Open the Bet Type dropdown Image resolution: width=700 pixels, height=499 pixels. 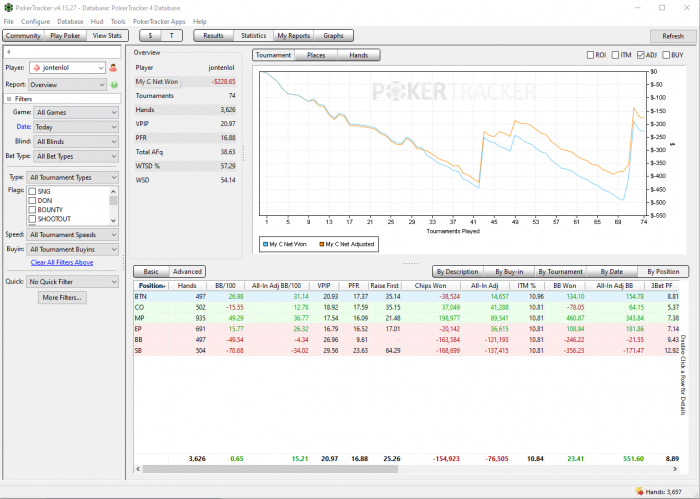(x=76, y=156)
